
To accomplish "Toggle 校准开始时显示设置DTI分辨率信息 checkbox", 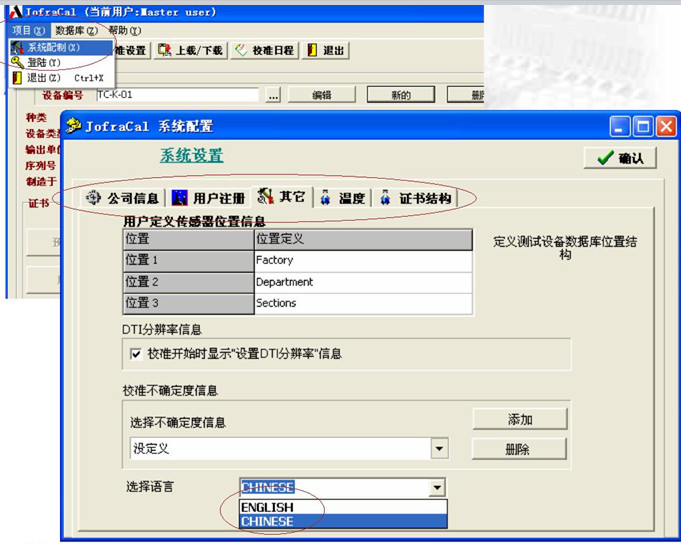I will click(x=136, y=354).
